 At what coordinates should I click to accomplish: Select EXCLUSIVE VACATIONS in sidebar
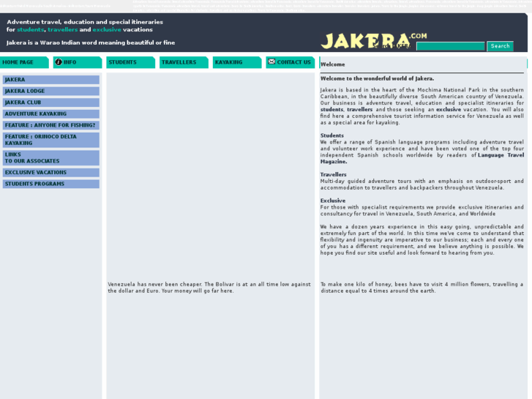(x=51, y=173)
